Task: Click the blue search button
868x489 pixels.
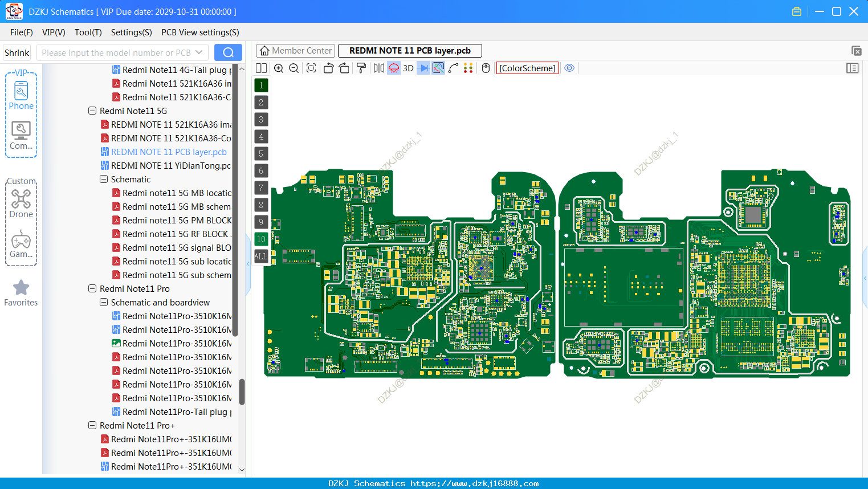Action: point(228,52)
